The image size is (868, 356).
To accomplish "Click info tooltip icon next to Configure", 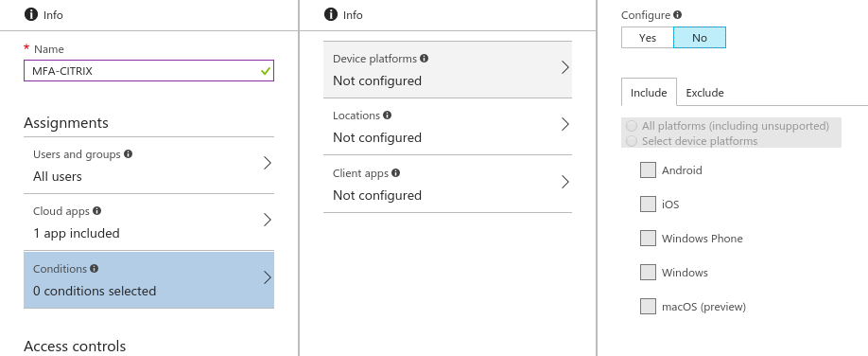I will tap(678, 15).
